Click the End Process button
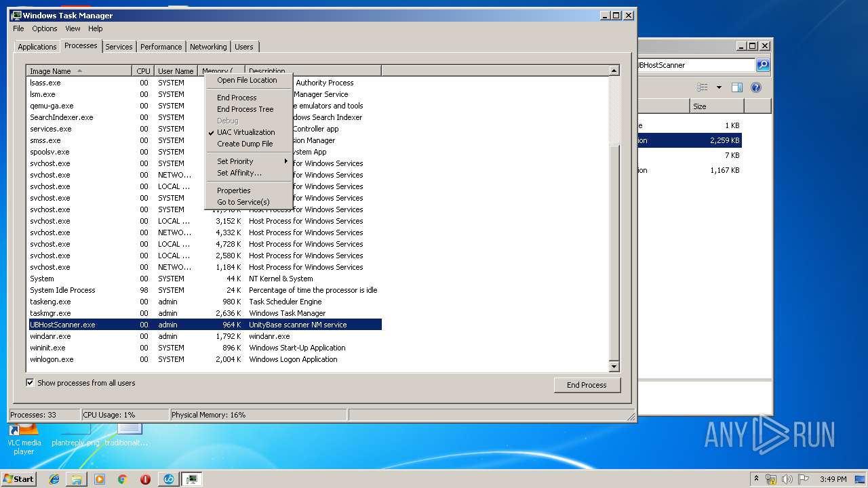868x488 pixels. [587, 385]
